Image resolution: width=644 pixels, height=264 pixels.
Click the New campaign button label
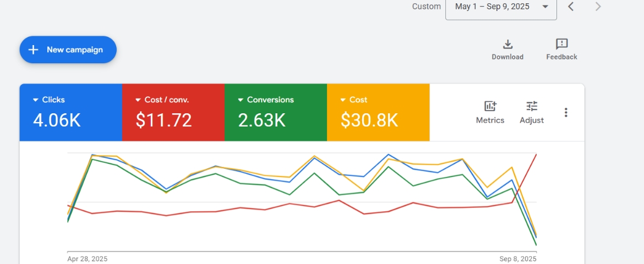[75, 50]
